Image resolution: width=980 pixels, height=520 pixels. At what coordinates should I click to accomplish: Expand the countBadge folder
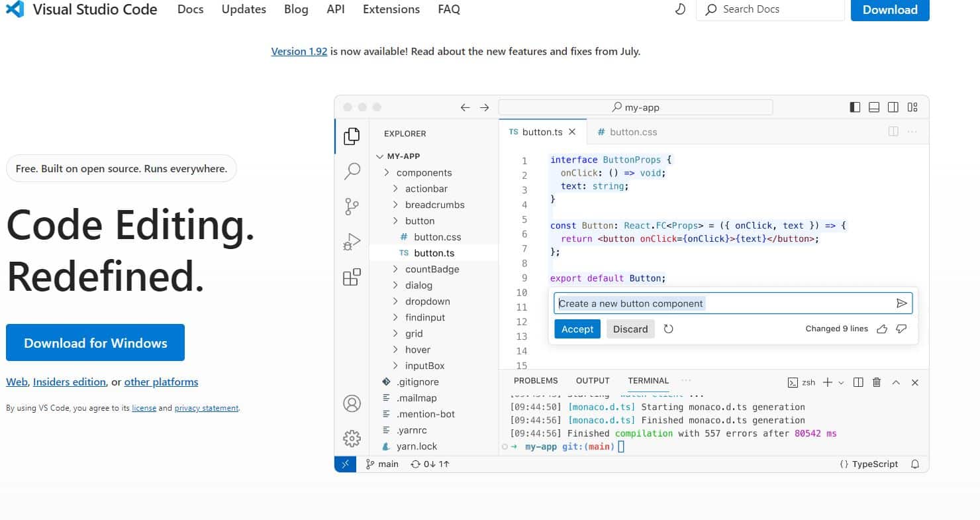432,270
